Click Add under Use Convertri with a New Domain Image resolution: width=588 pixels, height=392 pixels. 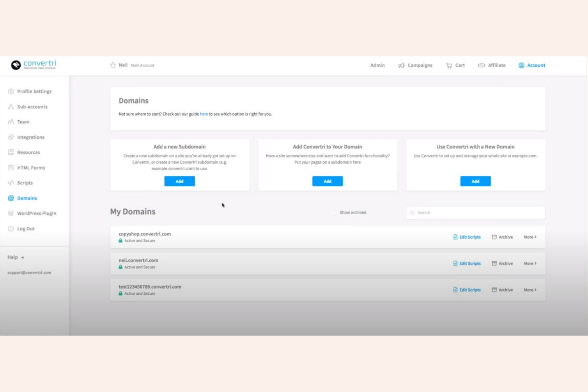coord(476,181)
